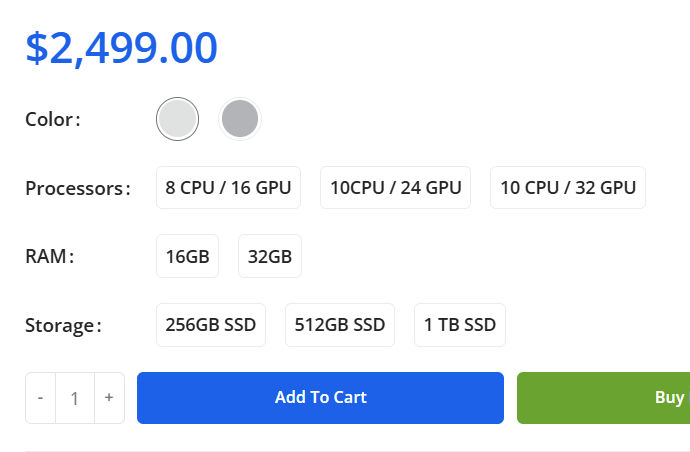690x452 pixels.
Task: Choose the 10 CPU / 32 GPU processor
Action: point(567,188)
